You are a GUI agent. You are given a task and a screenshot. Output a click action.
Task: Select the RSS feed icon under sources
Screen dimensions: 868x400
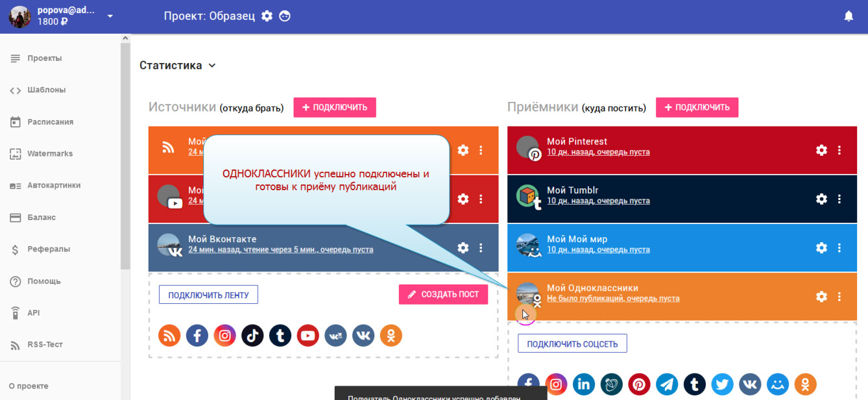(x=169, y=335)
